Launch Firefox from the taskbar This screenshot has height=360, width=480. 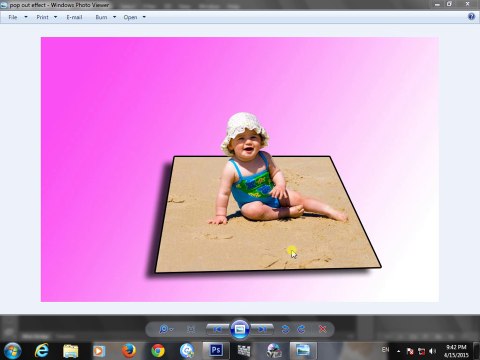[129, 351]
